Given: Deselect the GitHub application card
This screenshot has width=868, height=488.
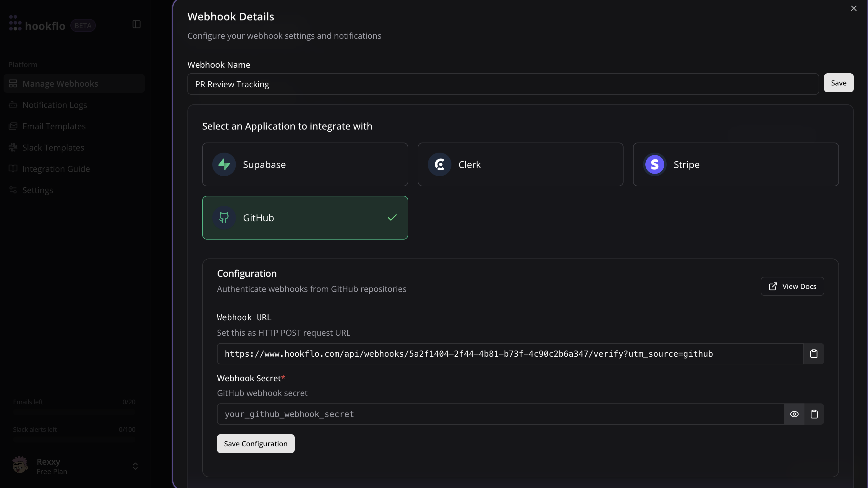Looking at the screenshot, I should [x=305, y=218].
